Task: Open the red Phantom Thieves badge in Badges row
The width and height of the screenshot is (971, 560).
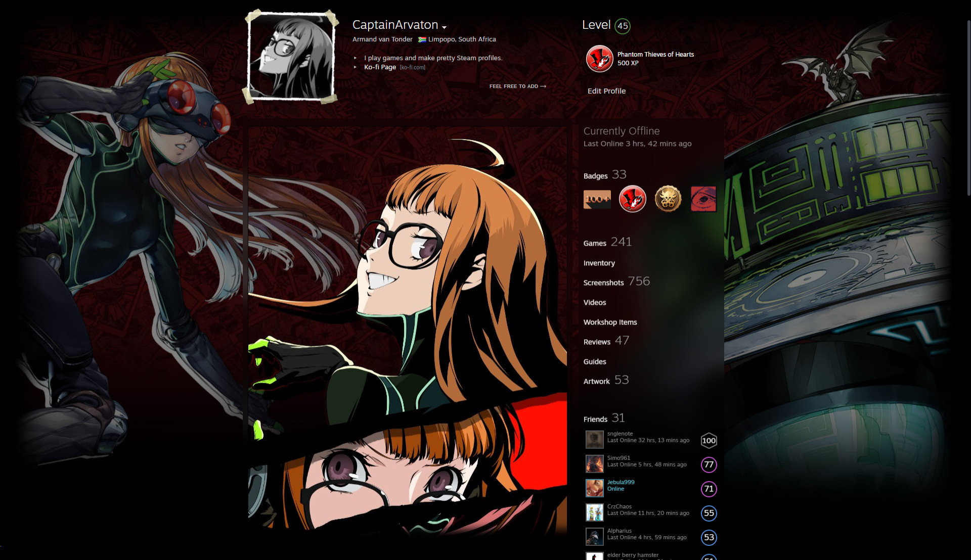Action: (x=633, y=199)
